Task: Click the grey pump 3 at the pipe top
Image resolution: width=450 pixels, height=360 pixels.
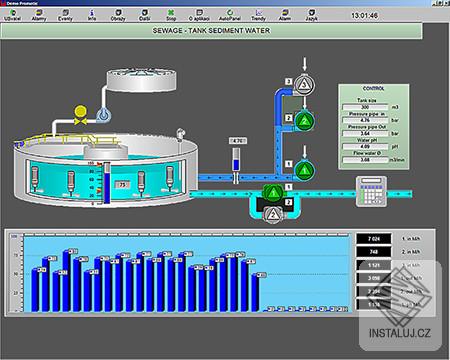Action: point(304,84)
